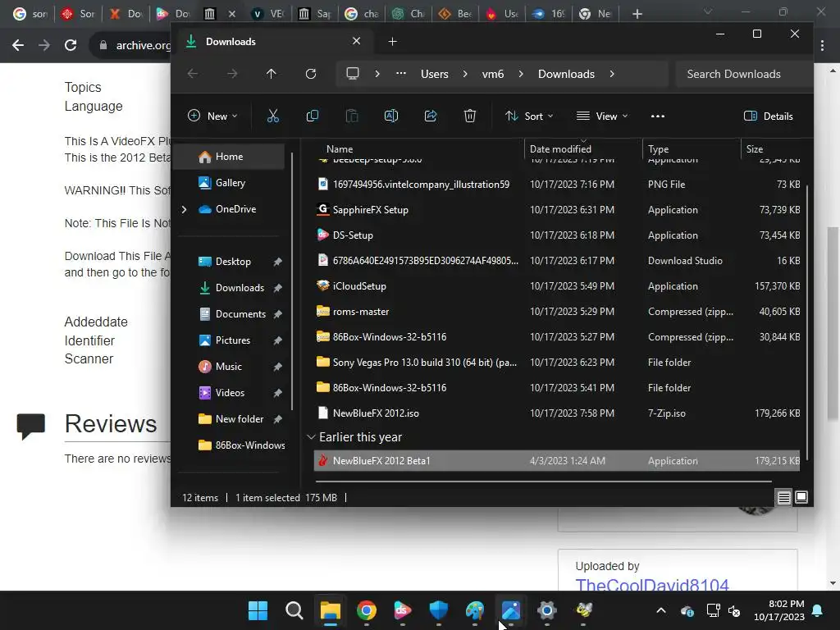The width and height of the screenshot is (840, 630).
Task: Select Home in the navigation pane
Action: pos(231,157)
